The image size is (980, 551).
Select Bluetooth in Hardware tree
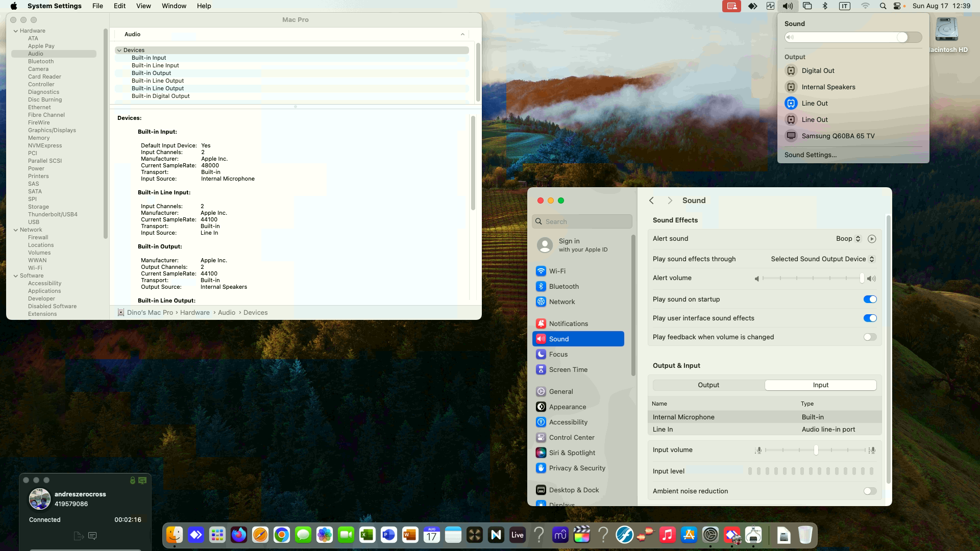coord(41,62)
